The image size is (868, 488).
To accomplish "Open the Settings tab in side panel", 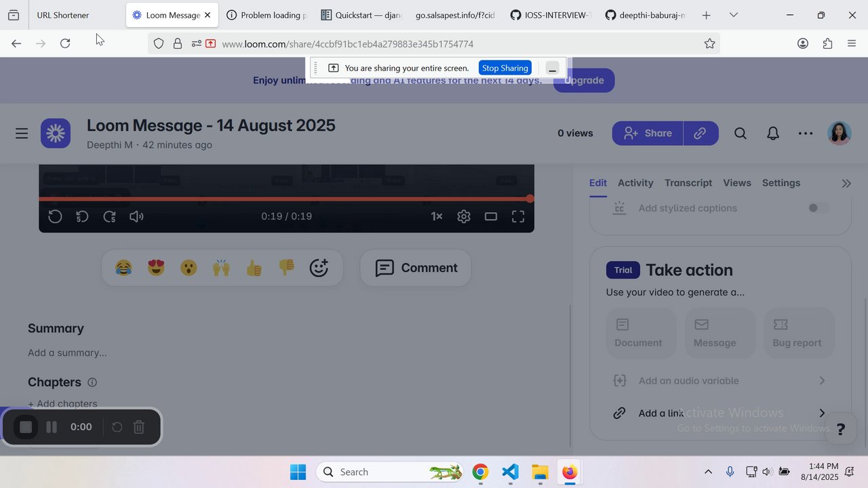I will coord(781,183).
